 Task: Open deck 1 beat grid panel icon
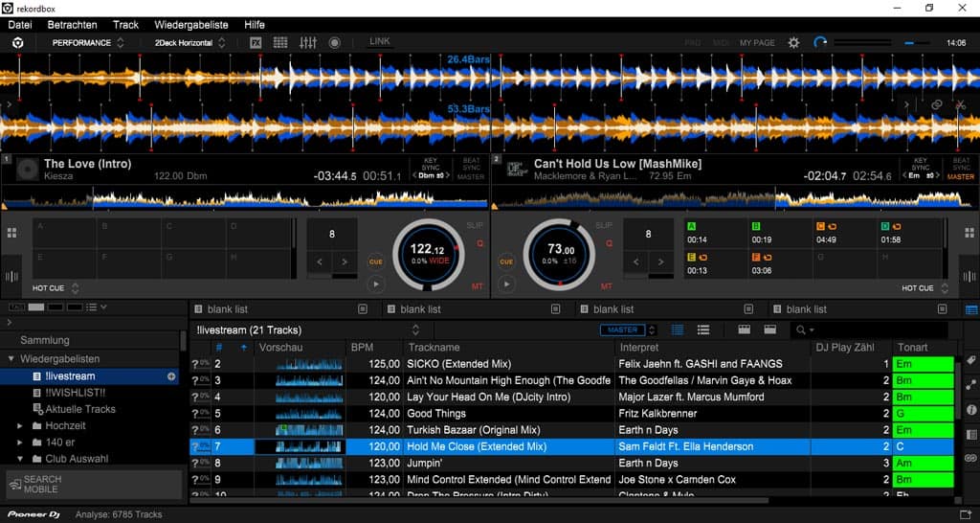click(11, 277)
